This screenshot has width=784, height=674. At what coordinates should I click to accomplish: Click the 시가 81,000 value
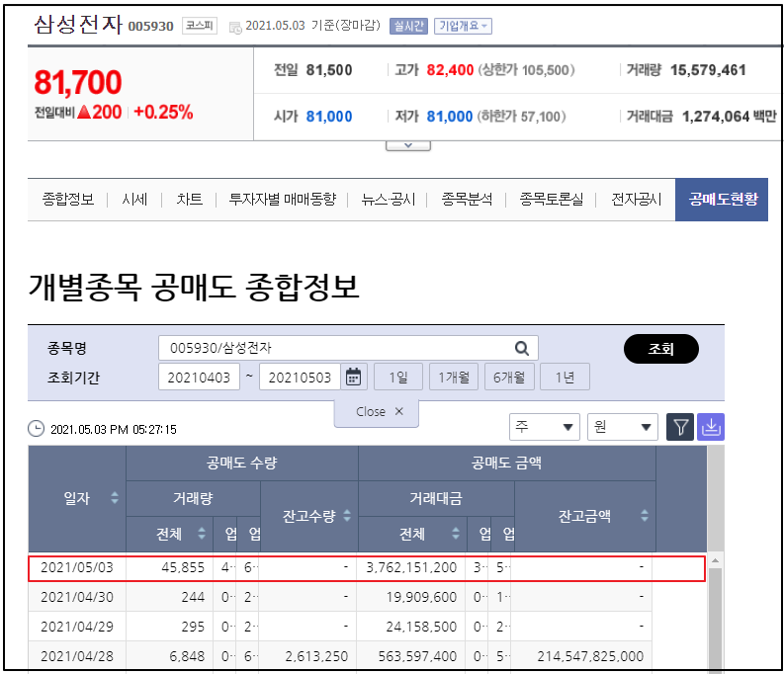pyautogui.click(x=328, y=117)
